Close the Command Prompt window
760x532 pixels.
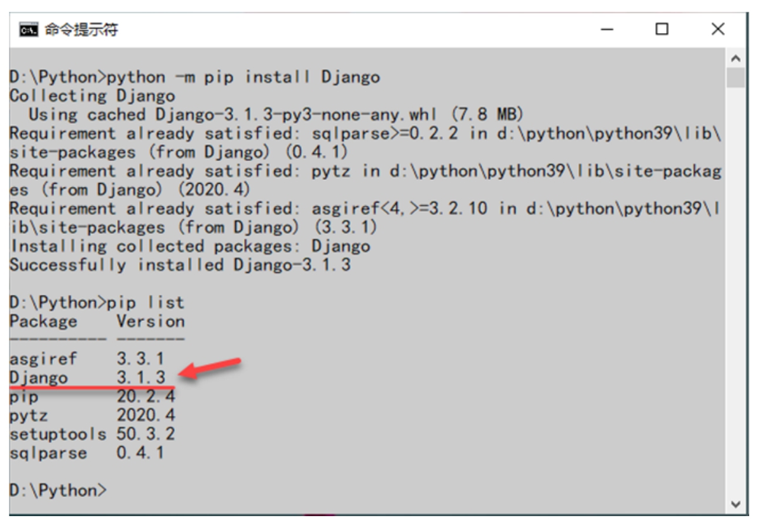[x=718, y=30]
